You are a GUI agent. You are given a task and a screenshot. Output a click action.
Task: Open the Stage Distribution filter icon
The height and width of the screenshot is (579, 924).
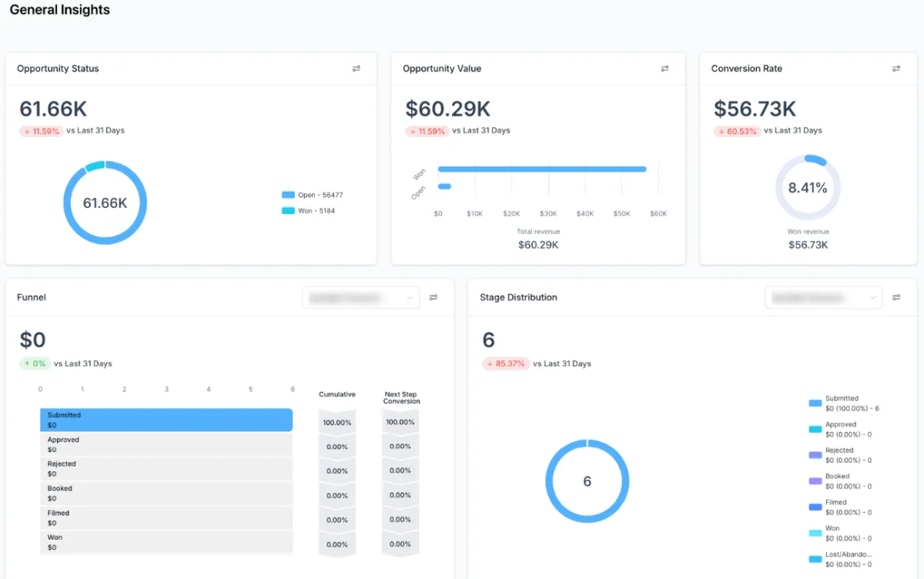(896, 297)
